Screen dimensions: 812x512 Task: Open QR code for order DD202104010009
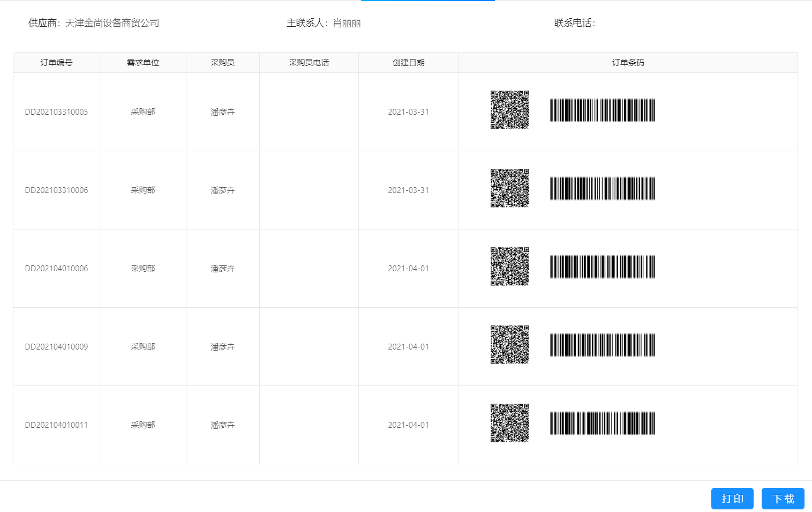[510, 345]
